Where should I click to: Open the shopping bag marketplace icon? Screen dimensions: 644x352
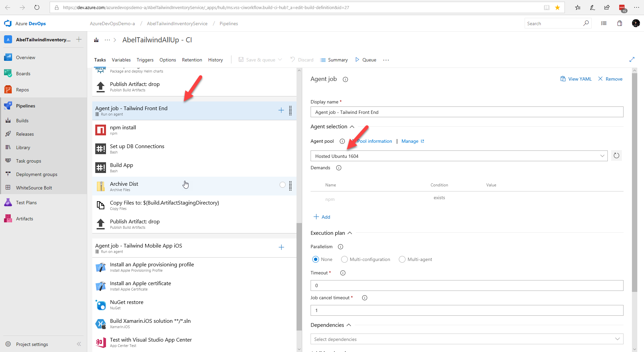tap(620, 23)
